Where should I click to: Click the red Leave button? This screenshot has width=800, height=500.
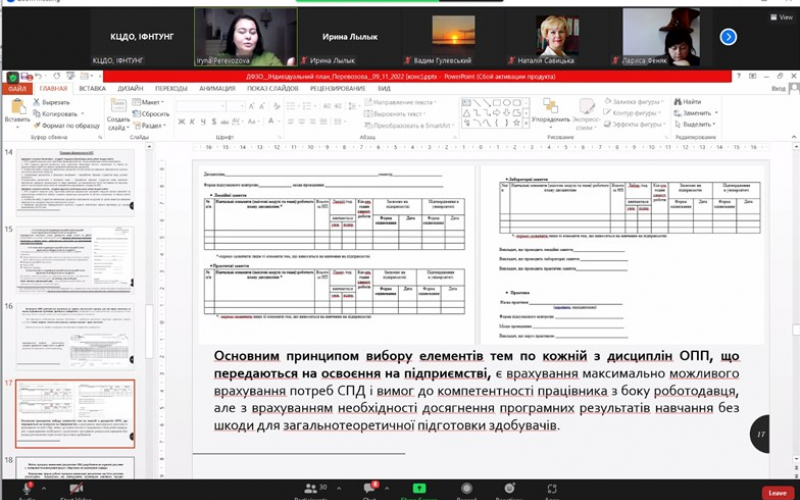coord(779,493)
